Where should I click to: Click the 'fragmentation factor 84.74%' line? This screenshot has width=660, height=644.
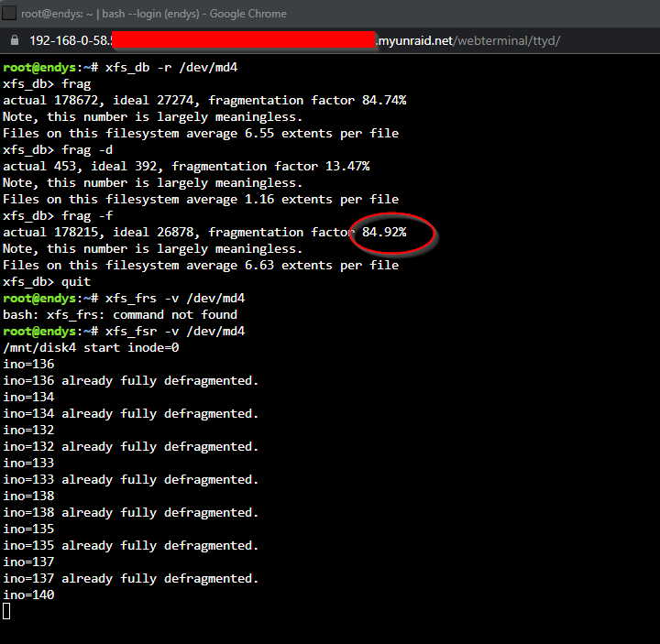pos(204,100)
